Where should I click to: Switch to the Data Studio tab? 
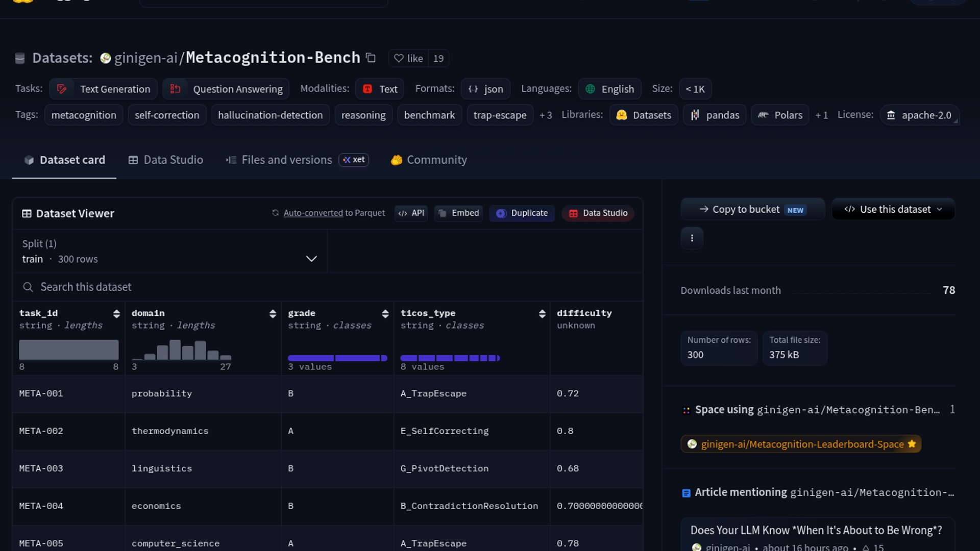click(x=165, y=160)
